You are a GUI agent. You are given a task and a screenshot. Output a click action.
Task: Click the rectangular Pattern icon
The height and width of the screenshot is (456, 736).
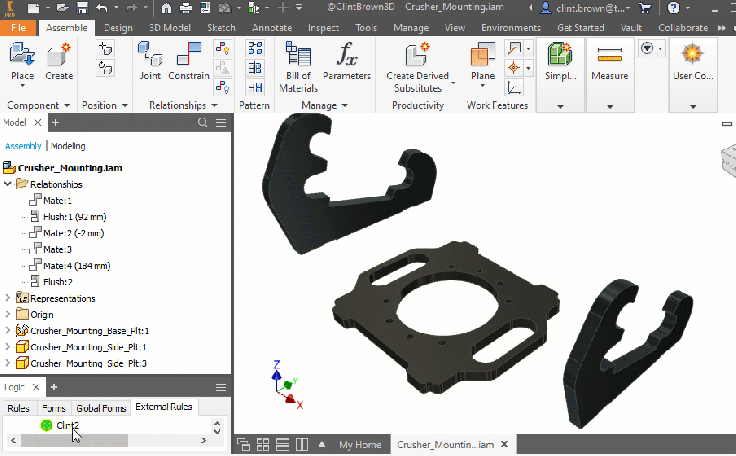(255, 48)
